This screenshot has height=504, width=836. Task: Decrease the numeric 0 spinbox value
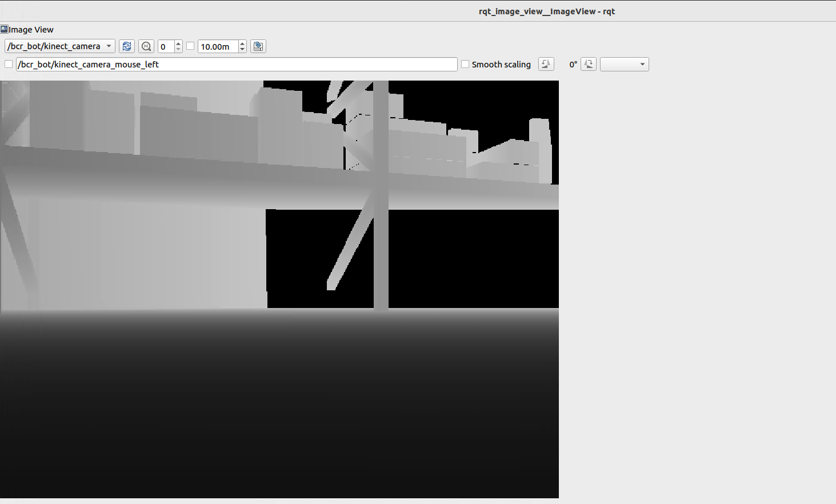(178, 50)
